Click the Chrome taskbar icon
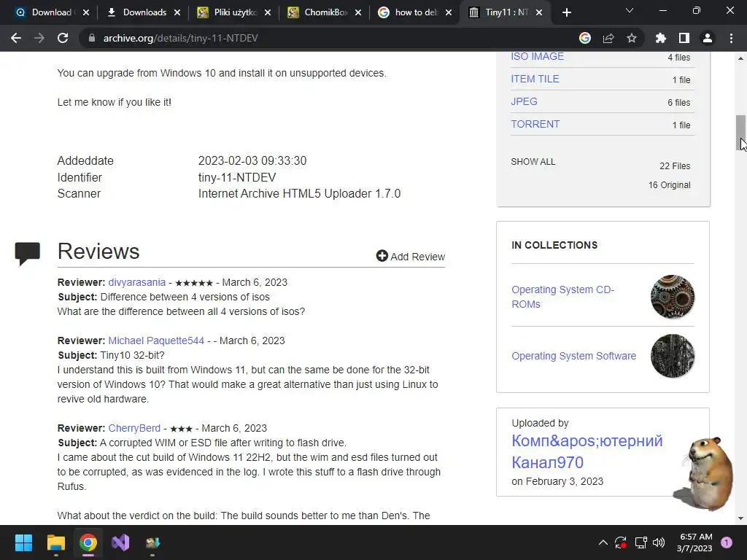The image size is (747, 560). click(88, 542)
